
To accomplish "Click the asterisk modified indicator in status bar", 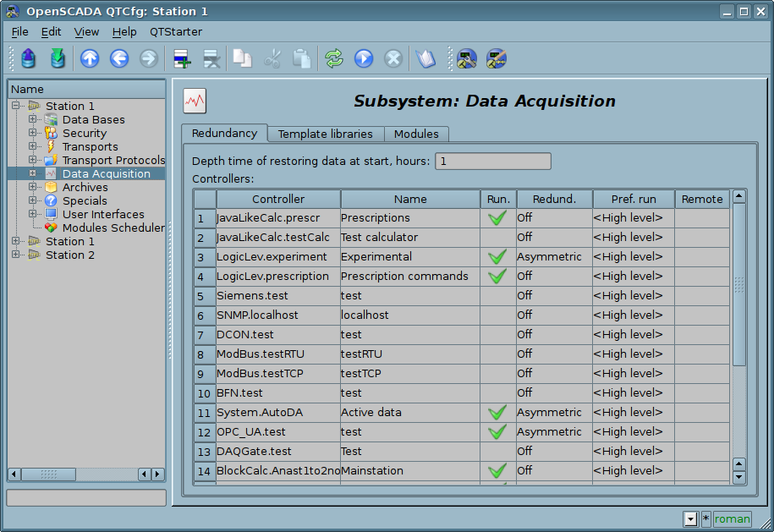I will [x=705, y=518].
